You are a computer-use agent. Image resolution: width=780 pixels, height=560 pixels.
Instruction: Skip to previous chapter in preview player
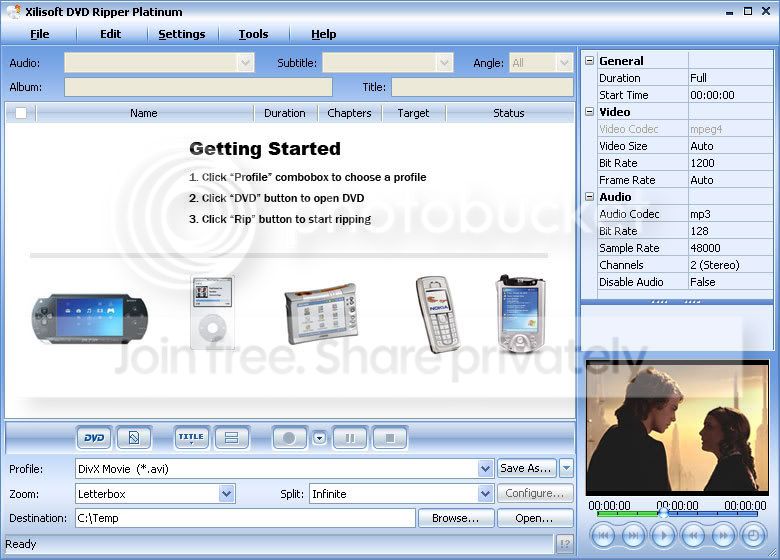point(602,536)
